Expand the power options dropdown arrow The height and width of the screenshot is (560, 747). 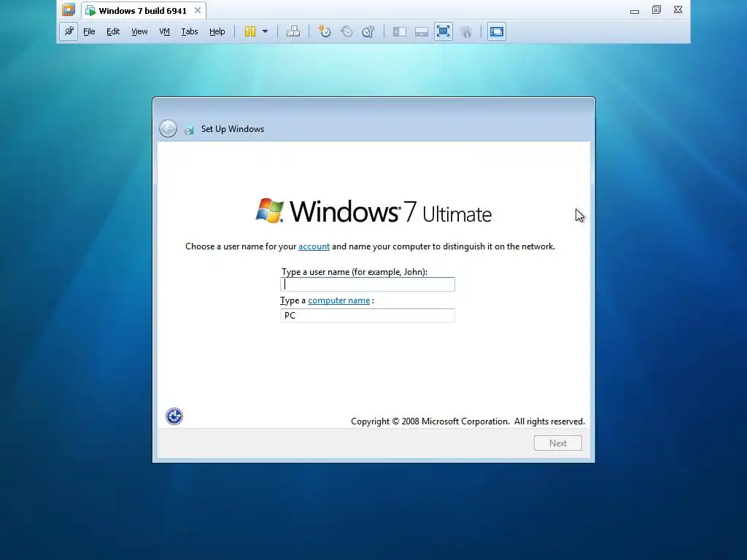pos(266,31)
